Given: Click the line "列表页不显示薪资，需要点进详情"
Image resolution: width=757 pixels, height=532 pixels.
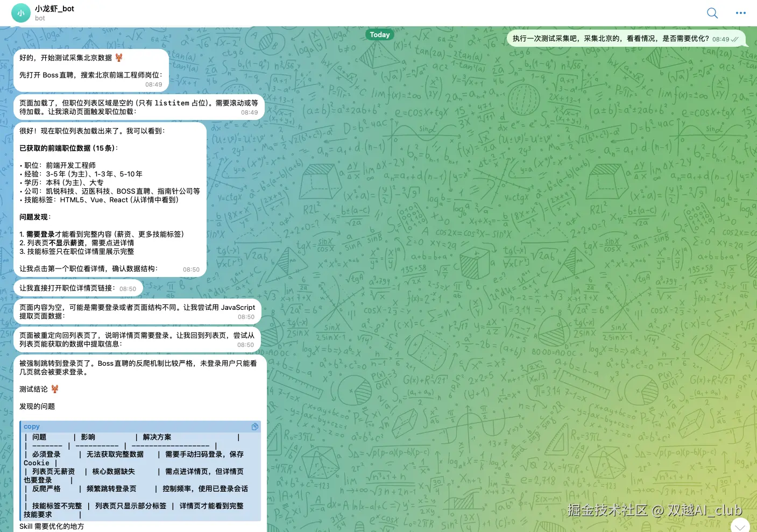Looking at the screenshot, I should 77,243.
